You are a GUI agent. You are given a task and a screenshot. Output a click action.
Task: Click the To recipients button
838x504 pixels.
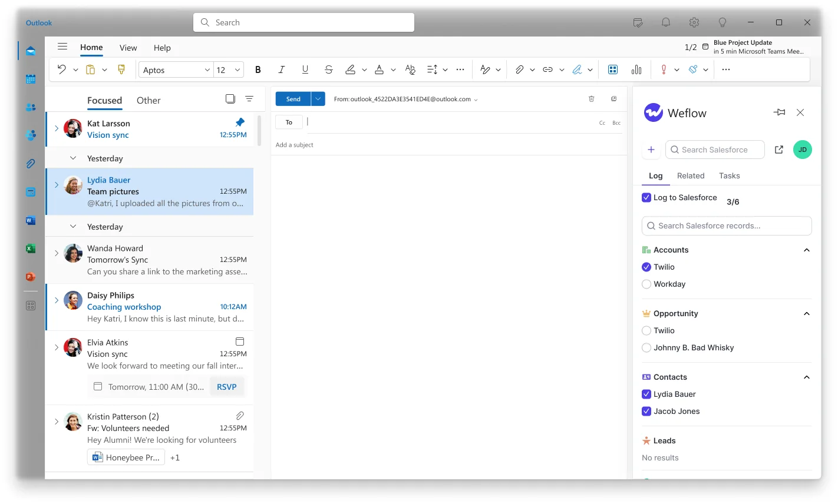click(289, 122)
